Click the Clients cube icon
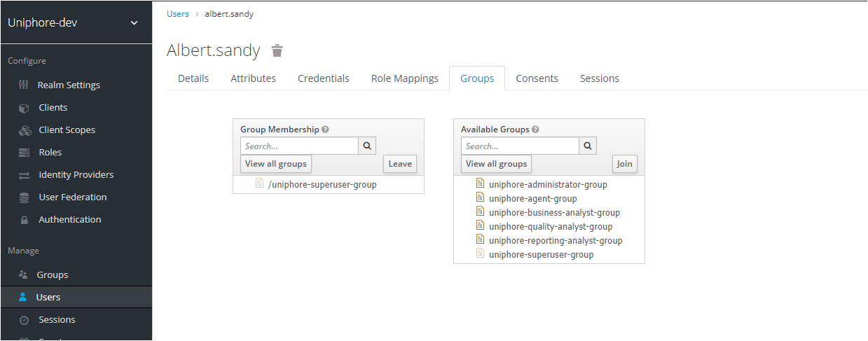This screenshot has width=868, height=341. 24,108
